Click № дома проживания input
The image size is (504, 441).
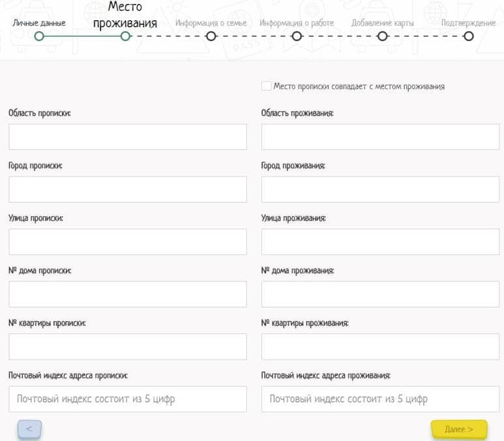click(380, 294)
